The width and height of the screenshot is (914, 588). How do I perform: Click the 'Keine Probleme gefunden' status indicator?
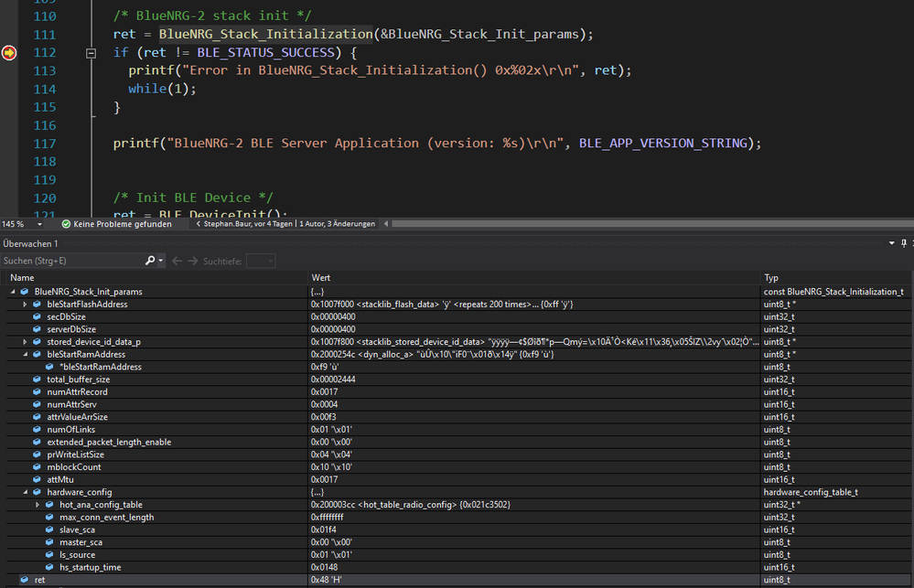click(x=116, y=224)
